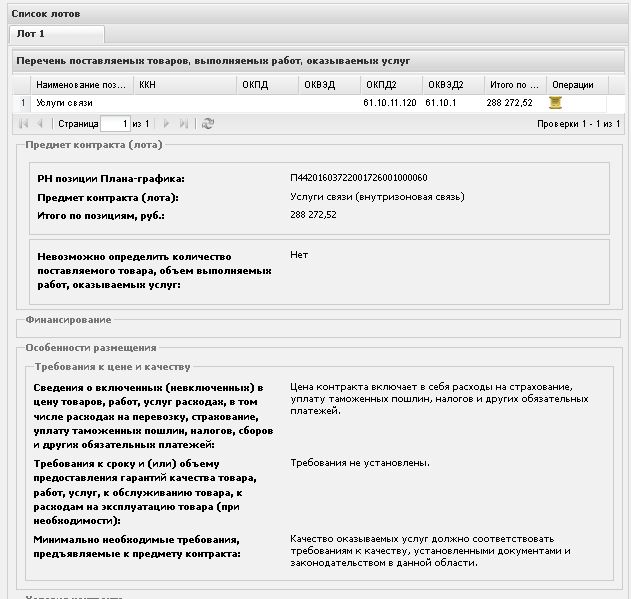Image resolution: width=631 pixels, height=599 pixels.
Task: Click the ККН column header
Action: pyautogui.click(x=185, y=85)
